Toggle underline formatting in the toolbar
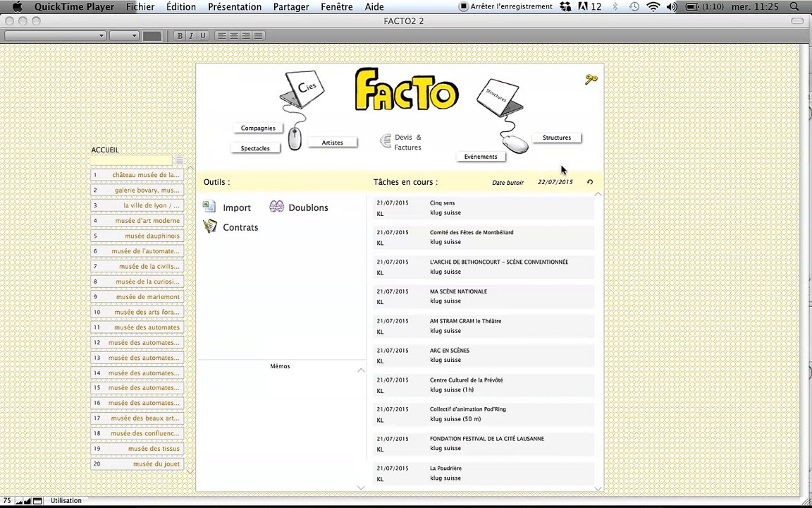 (202, 36)
